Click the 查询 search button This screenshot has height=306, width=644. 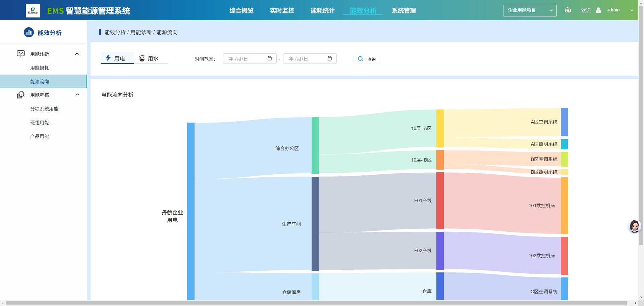coord(367,59)
